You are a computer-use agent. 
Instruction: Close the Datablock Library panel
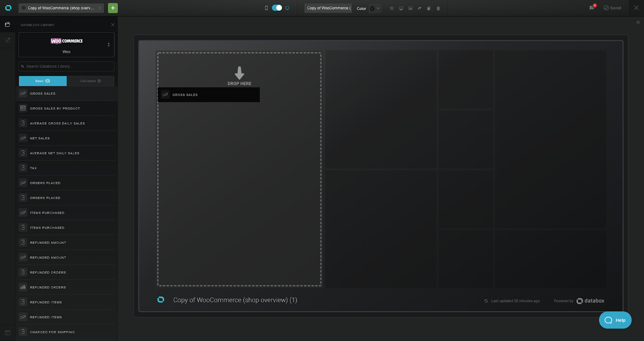click(113, 25)
